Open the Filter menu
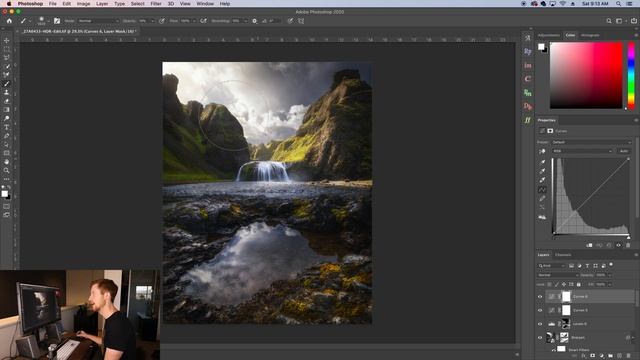This screenshot has height=360, width=640. click(156, 4)
